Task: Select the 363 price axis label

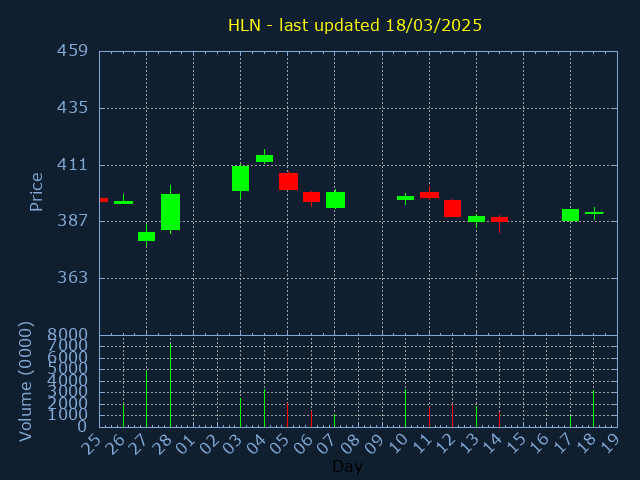Action: click(x=72, y=278)
